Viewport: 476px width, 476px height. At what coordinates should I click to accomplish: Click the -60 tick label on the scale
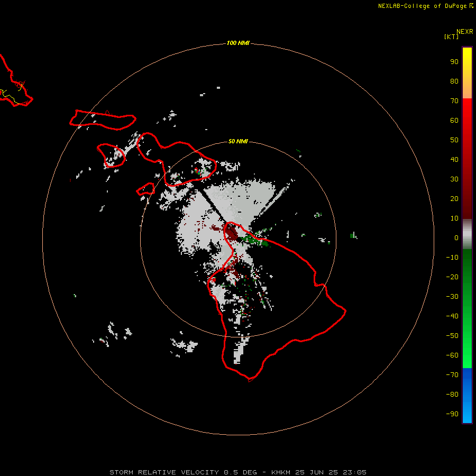[452, 355]
